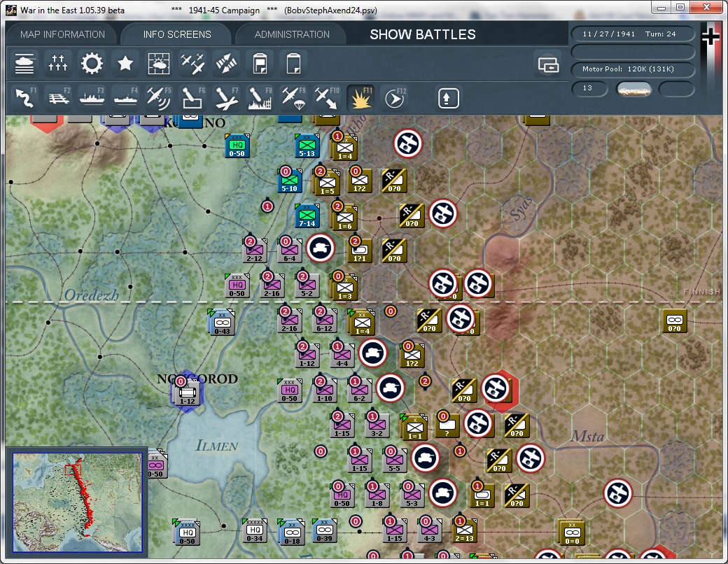728x564 pixels.
Task: Select the pink 1-8 unit counter
Action: pyautogui.click(x=377, y=495)
